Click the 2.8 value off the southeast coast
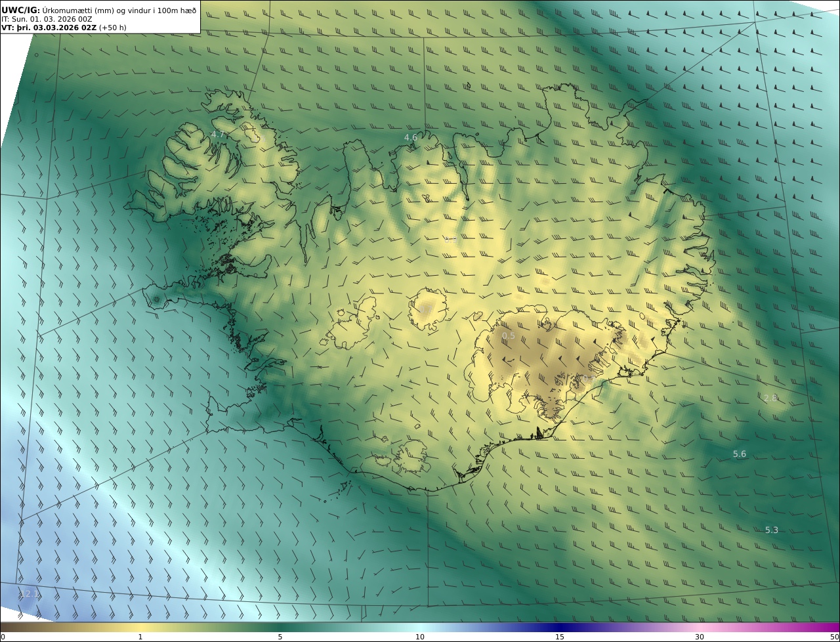The height and width of the screenshot is (642, 840). pyautogui.click(x=770, y=398)
